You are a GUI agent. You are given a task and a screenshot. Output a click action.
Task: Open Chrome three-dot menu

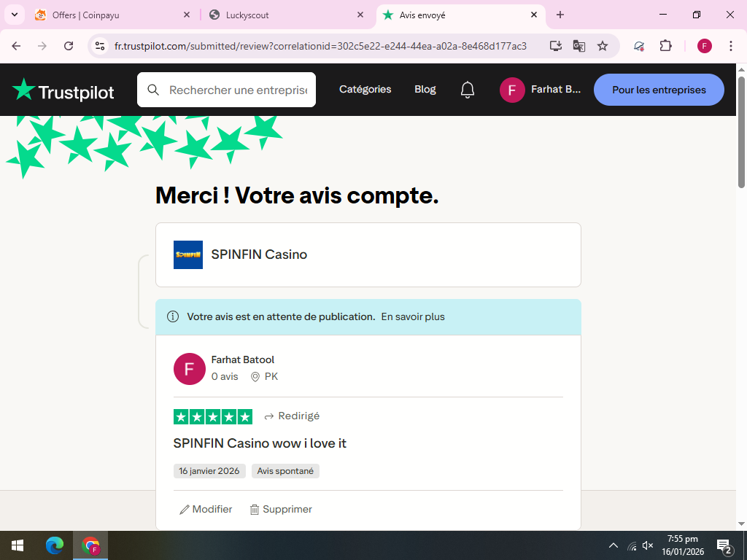pos(731,46)
